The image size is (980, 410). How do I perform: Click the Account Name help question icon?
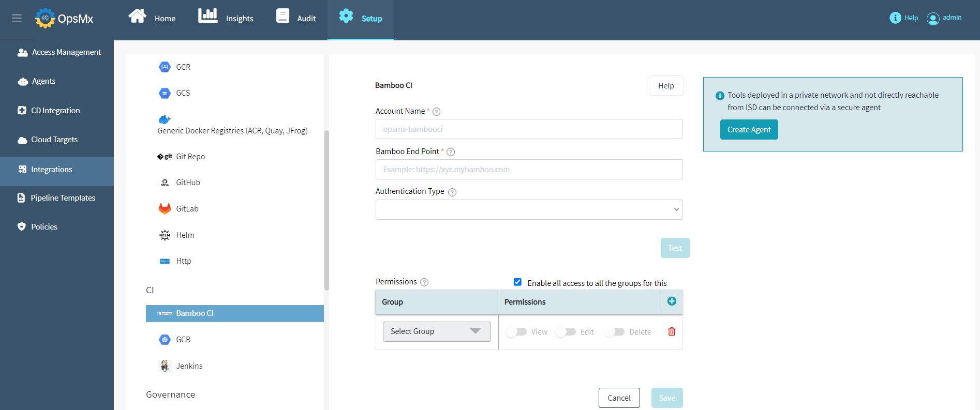coord(436,112)
